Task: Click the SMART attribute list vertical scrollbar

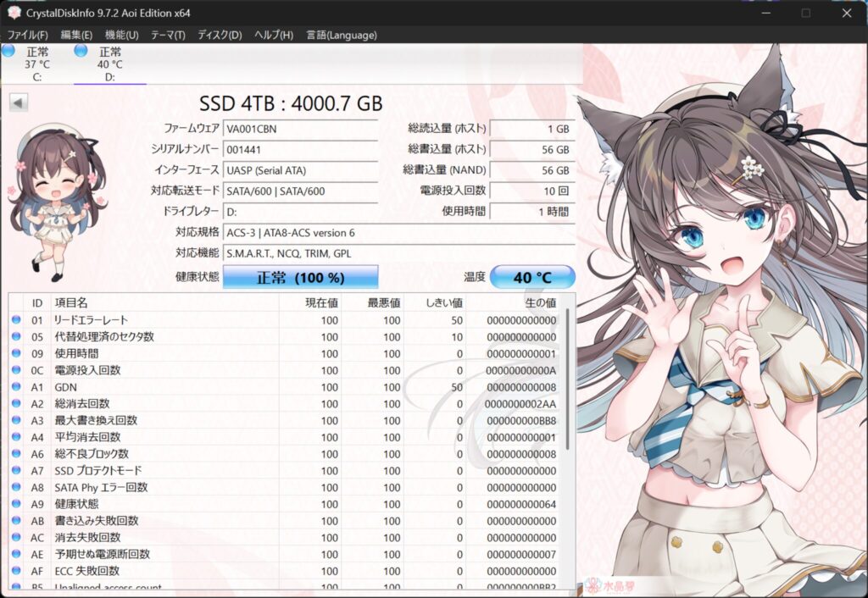Action: pyautogui.click(x=566, y=381)
